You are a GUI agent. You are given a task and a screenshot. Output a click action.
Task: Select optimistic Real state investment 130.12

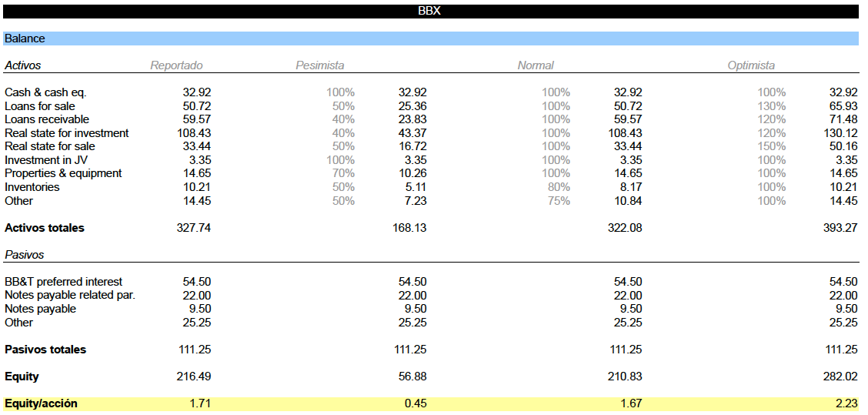[x=841, y=133]
